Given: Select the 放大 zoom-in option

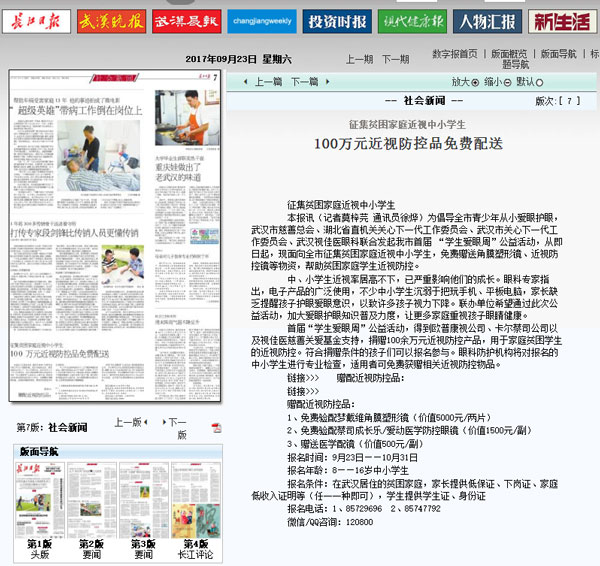Looking at the screenshot, I should point(465,82).
